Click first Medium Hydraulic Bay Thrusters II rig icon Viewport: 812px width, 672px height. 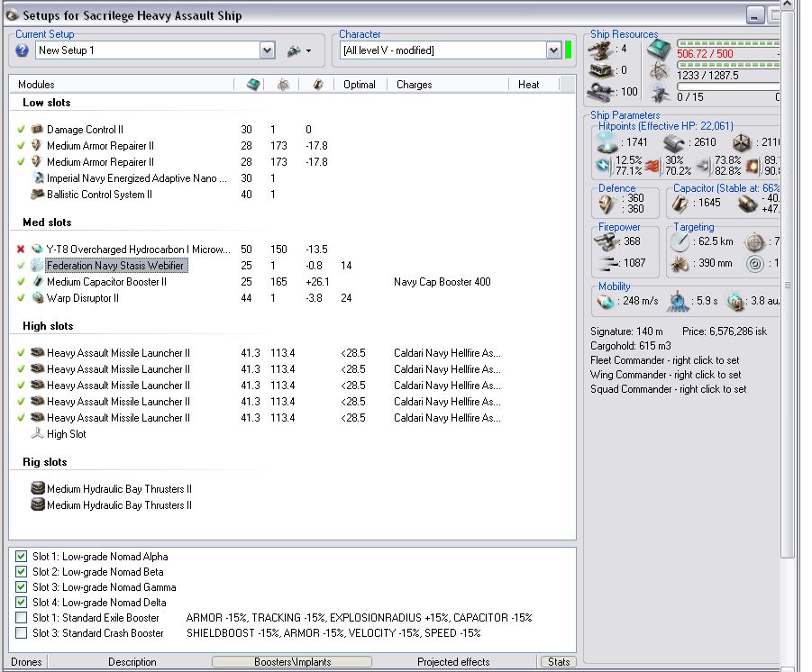coord(38,489)
